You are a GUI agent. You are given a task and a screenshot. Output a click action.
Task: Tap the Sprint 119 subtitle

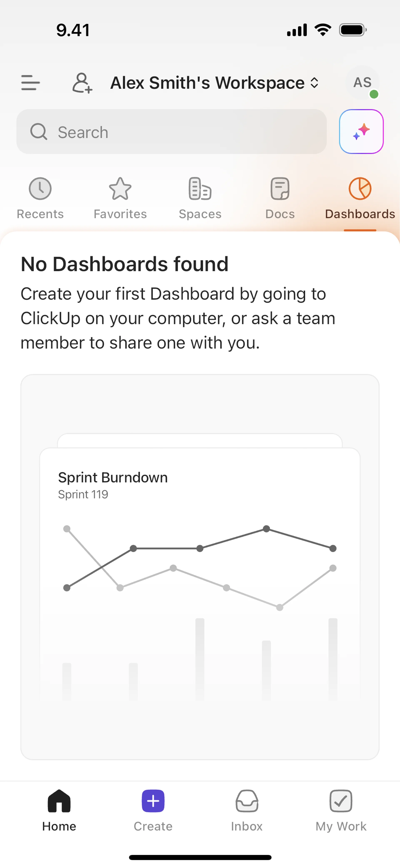(x=83, y=494)
